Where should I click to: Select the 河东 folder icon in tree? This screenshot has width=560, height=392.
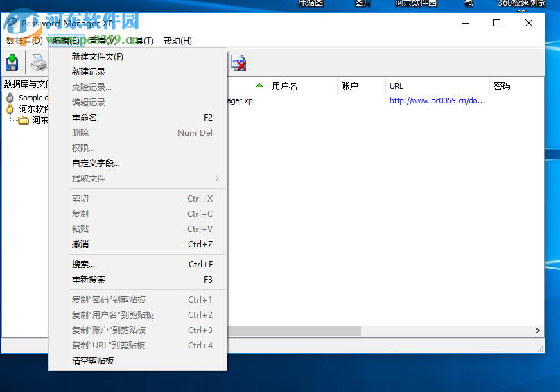[24, 120]
